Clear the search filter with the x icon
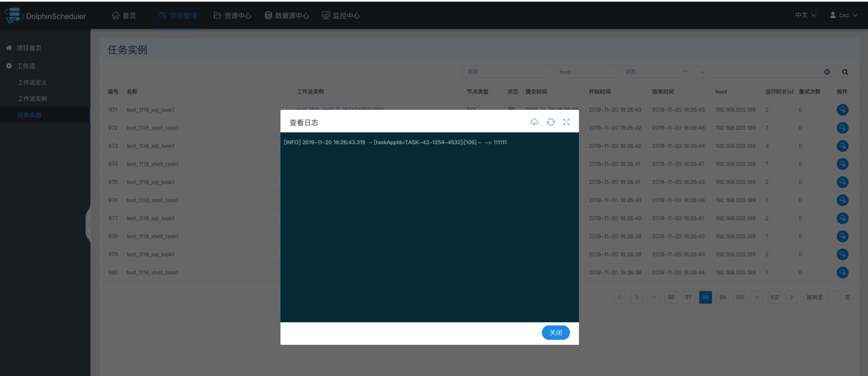The image size is (868, 376). coord(827,71)
